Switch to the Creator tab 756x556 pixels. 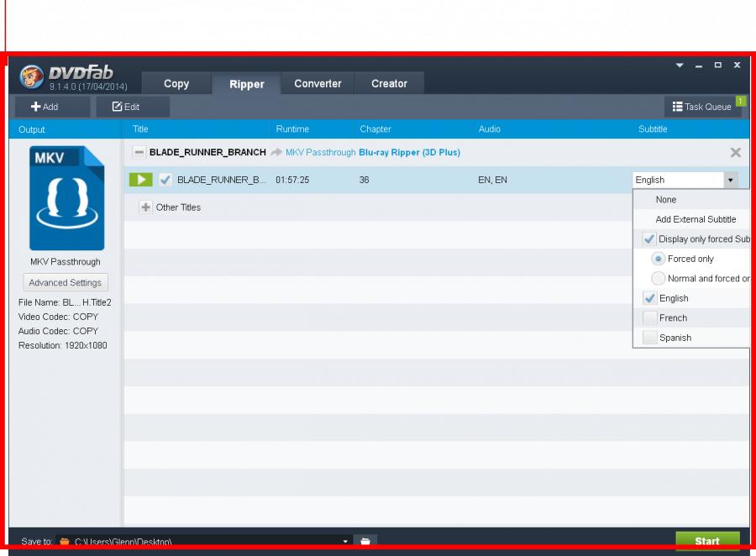(x=389, y=83)
